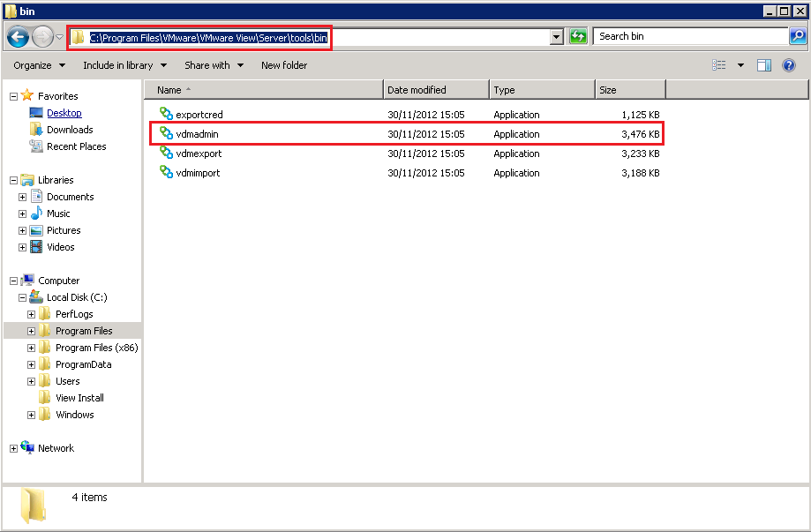Open Help with the question mark icon

click(x=789, y=65)
